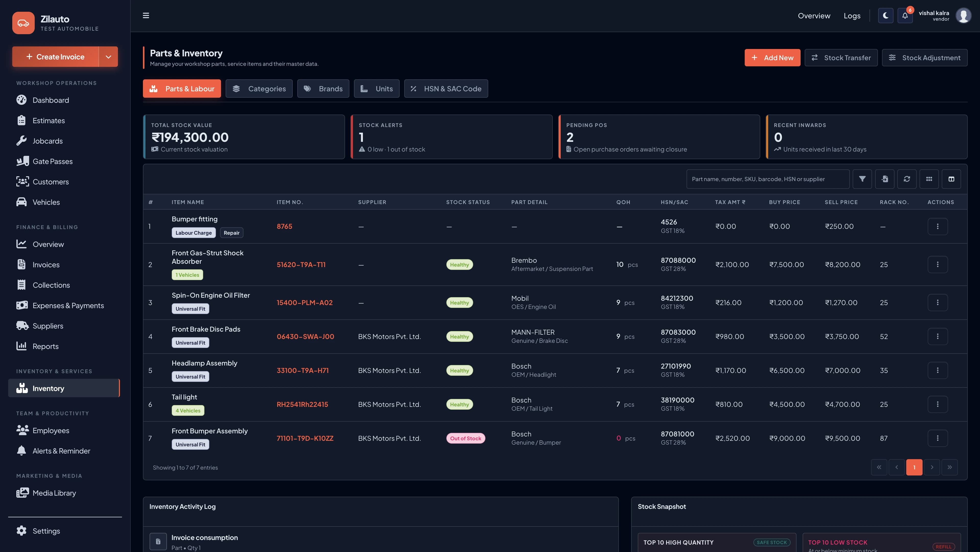Open actions menu for Front Brake Disc Pads
The image size is (980, 552).
point(937,336)
